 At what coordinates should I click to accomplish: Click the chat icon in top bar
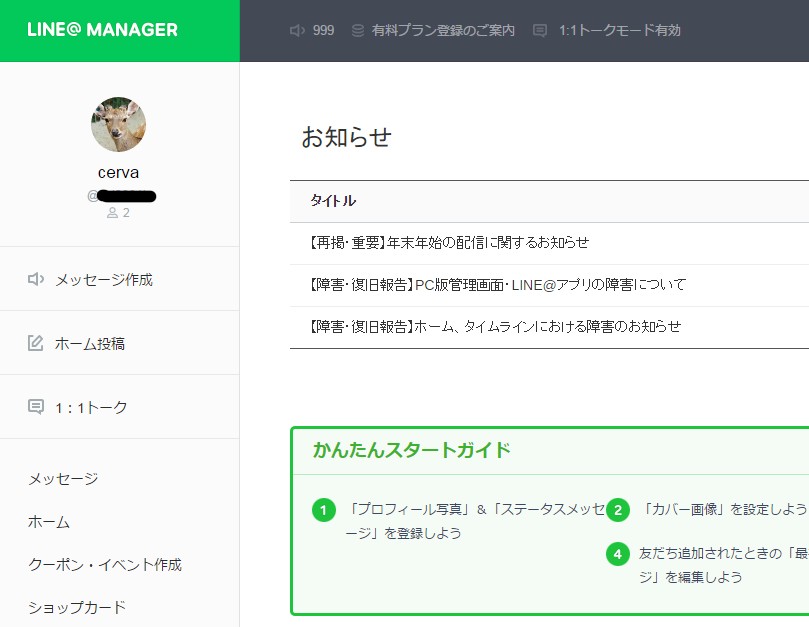click(x=540, y=30)
